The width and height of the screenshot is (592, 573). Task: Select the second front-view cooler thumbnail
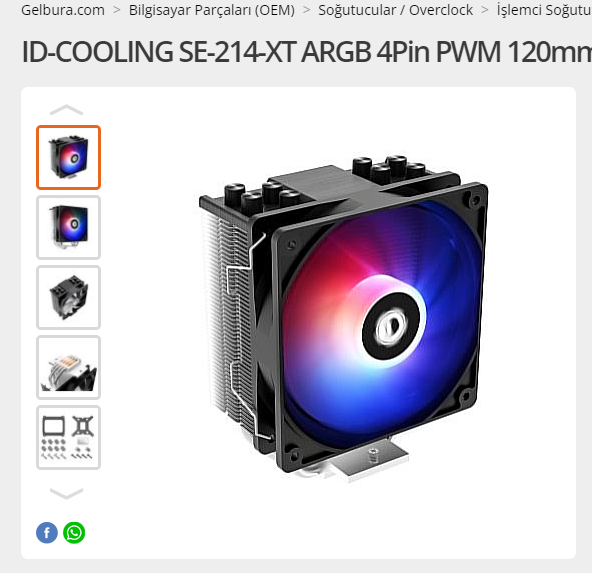(68, 227)
